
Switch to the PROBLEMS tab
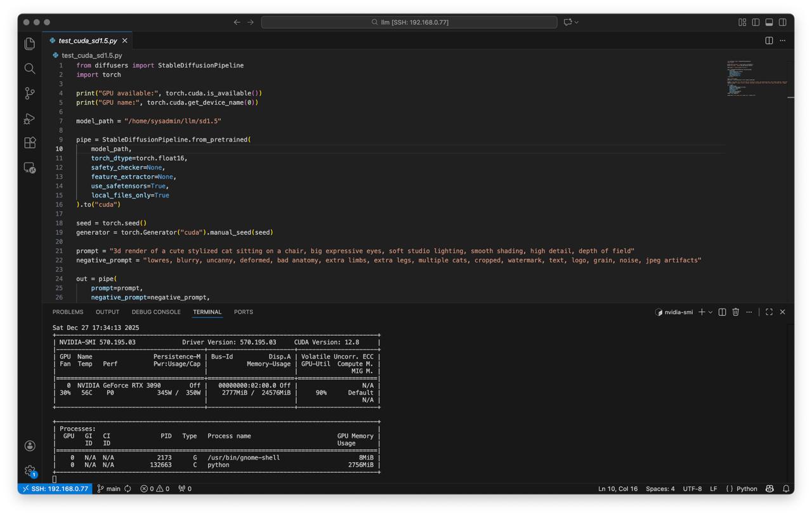tap(68, 312)
